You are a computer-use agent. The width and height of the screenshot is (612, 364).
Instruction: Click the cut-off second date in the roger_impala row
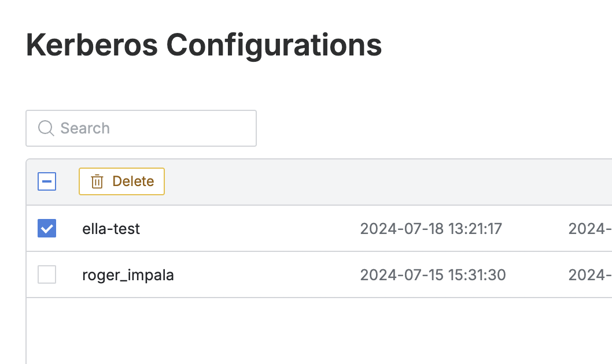coord(590,275)
